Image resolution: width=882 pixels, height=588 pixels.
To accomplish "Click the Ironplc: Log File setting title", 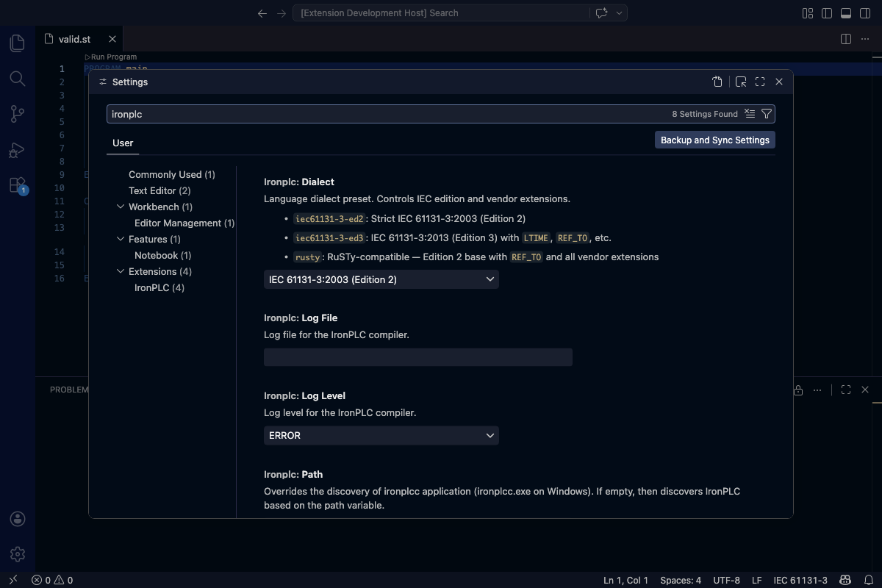I will (301, 318).
